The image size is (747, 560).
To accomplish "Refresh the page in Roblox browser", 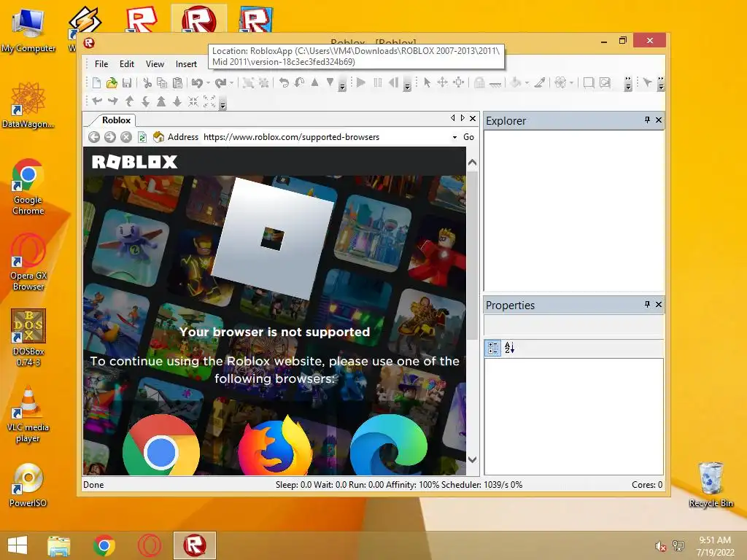I will (x=142, y=137).
